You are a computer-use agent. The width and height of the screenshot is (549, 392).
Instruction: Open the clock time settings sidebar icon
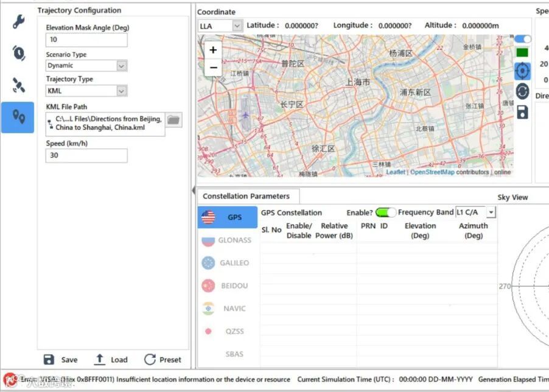pos(18,53)
